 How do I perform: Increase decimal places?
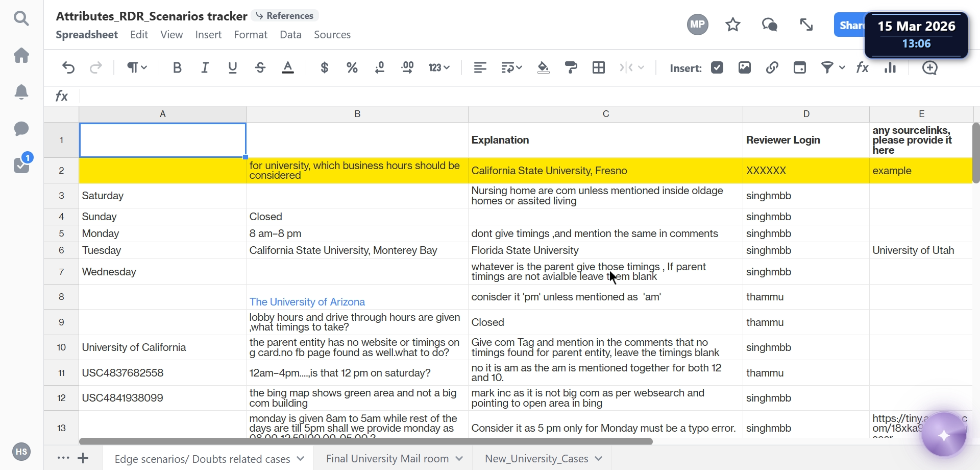(407, 67)
